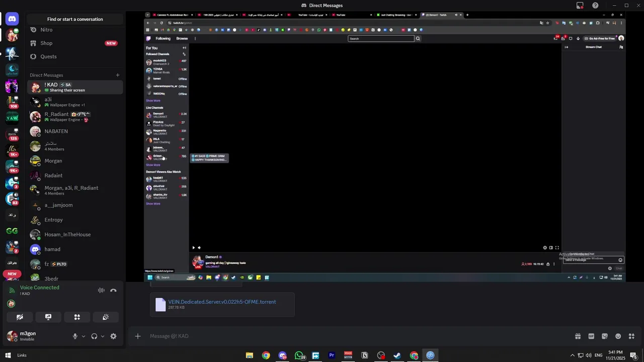Download the VEIN.Dedicated.Server torrent file
This screenshot has width=644, height=362.
point(222,302)
